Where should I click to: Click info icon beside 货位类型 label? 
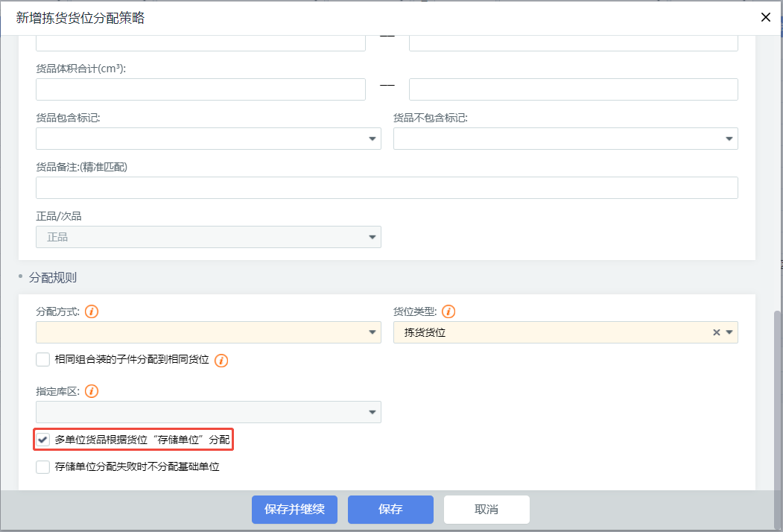448,311
